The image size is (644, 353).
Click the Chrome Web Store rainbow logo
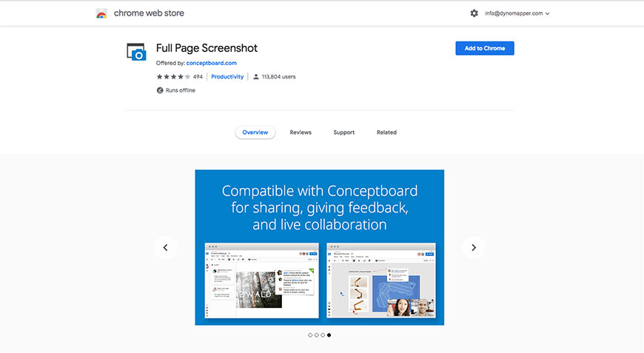pyautogui.click(x=101, y=13)
